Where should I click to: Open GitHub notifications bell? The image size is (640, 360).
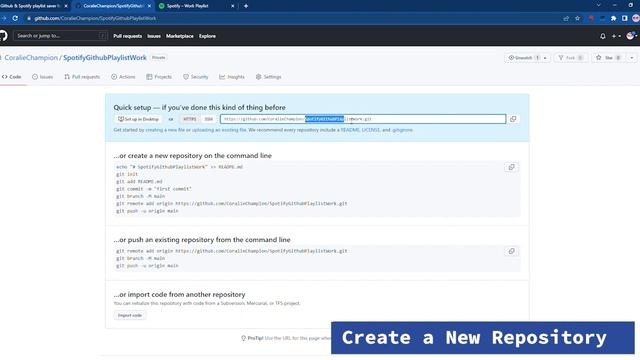click(x=602, y=36)
